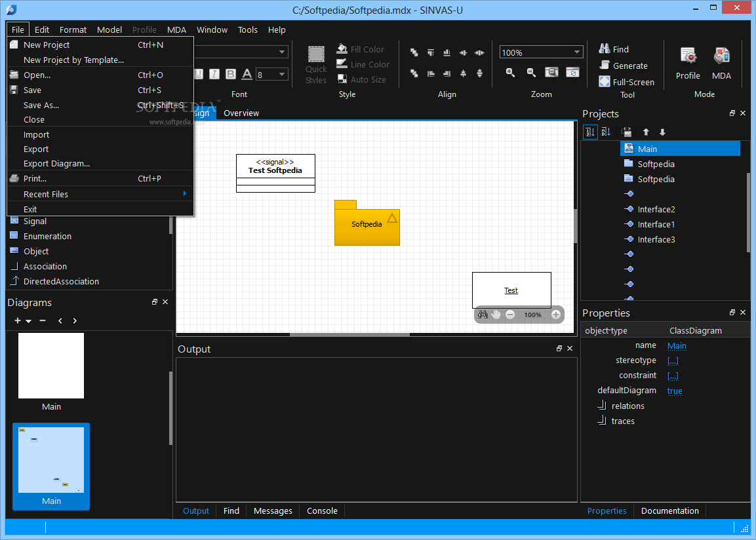Click the Generate tool

click(624, 65)
